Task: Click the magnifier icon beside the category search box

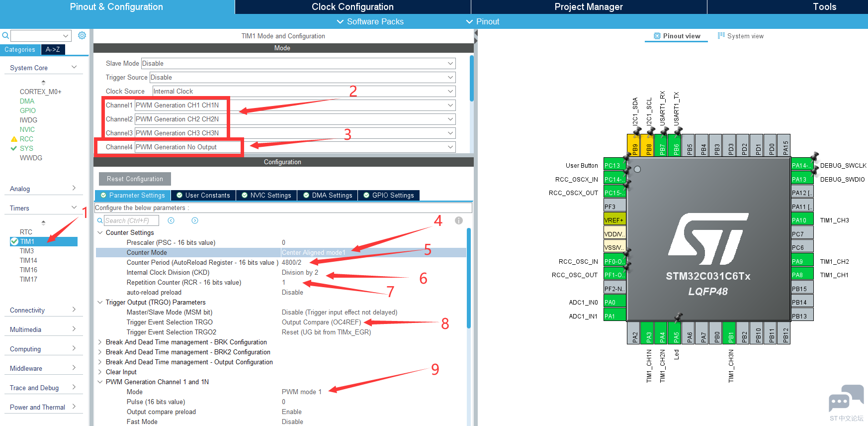Action: click(5, 35)
